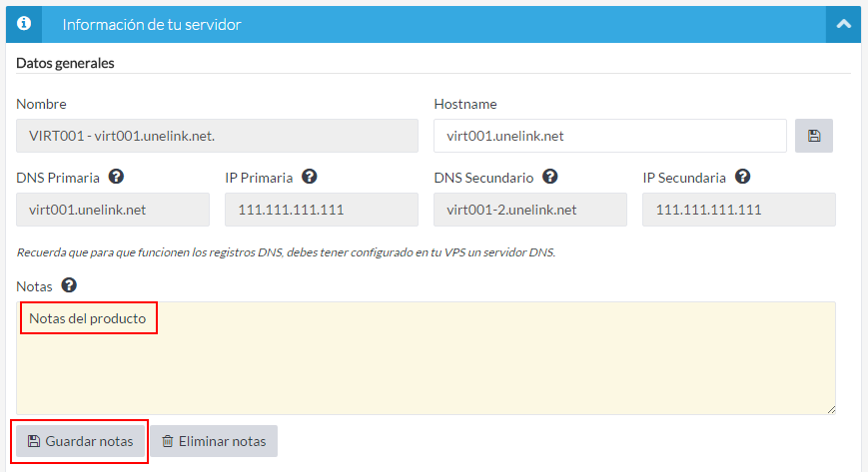
Task: Click the Hostname field label
Action: coord(465,104)
